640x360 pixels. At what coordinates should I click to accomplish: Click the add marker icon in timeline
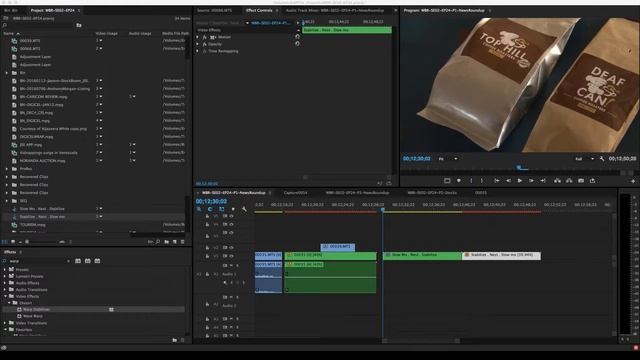(233, 209)
